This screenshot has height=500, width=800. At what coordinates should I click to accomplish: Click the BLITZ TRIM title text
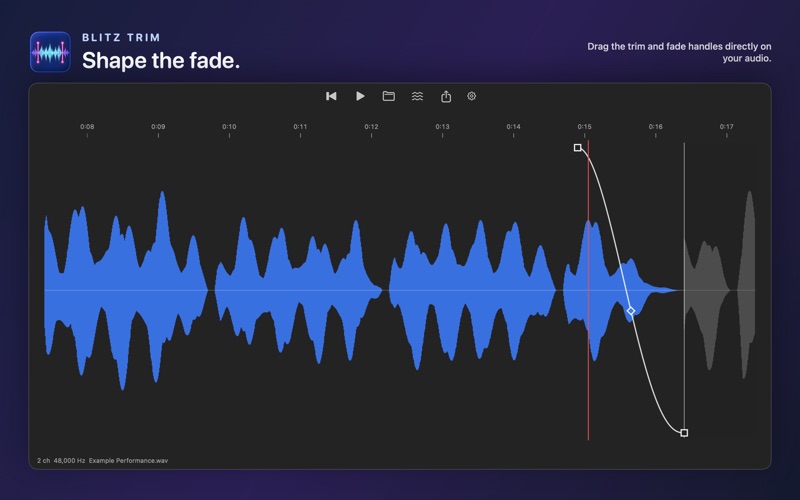coord(121,37)
